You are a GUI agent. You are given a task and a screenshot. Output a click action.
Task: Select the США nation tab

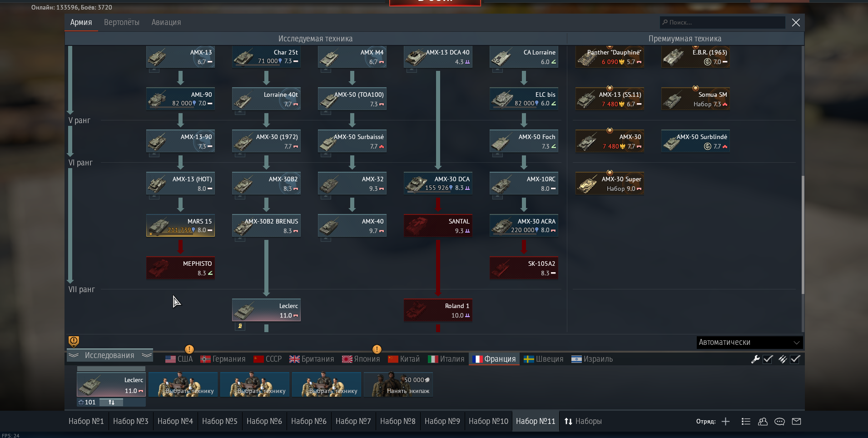[179, 359]
